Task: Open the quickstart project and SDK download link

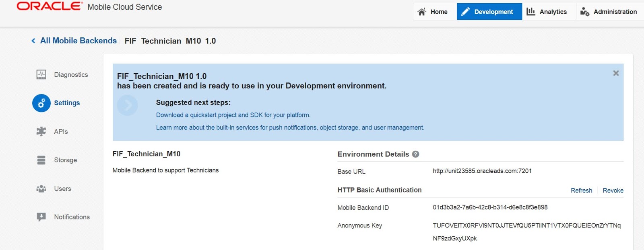Action: 233,115
